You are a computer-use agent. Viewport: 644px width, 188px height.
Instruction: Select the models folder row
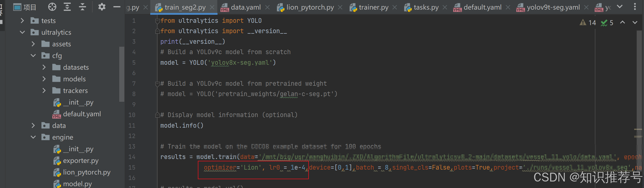click(x=69, y=79)
